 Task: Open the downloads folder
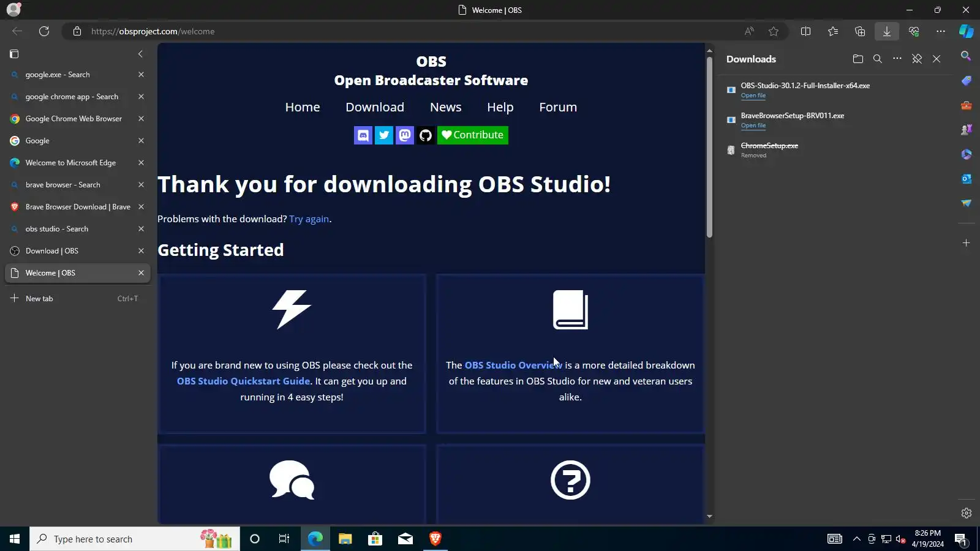pos(858,59)
